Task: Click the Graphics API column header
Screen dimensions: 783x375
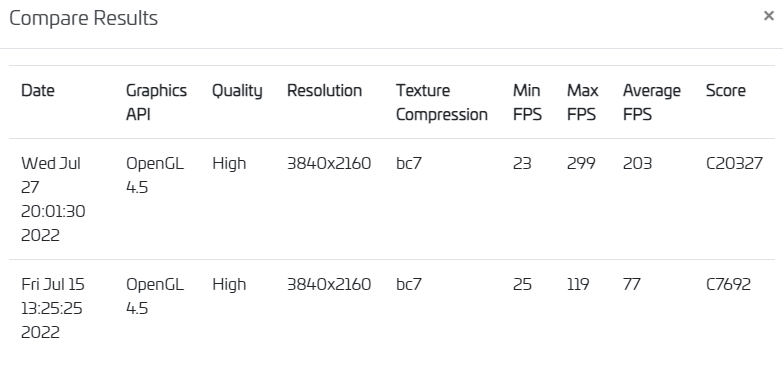Action: (x=156, y=102)
